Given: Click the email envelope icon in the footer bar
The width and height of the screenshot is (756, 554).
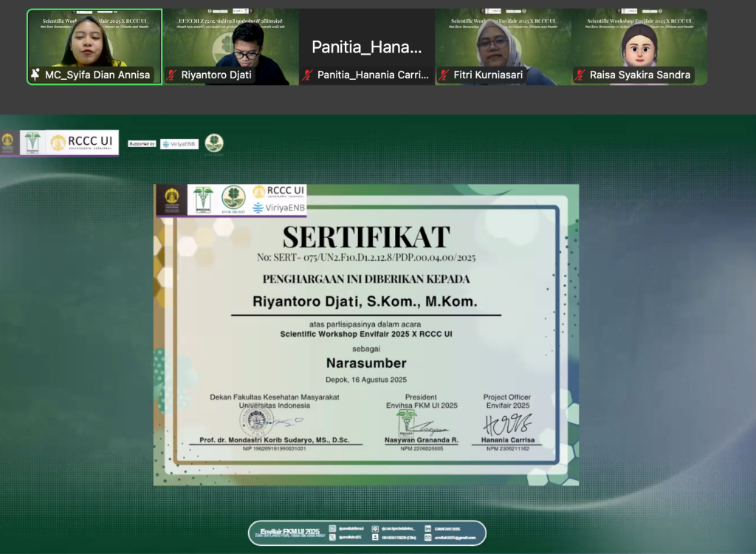Looking at the screenshot, I should click(428, 537).
